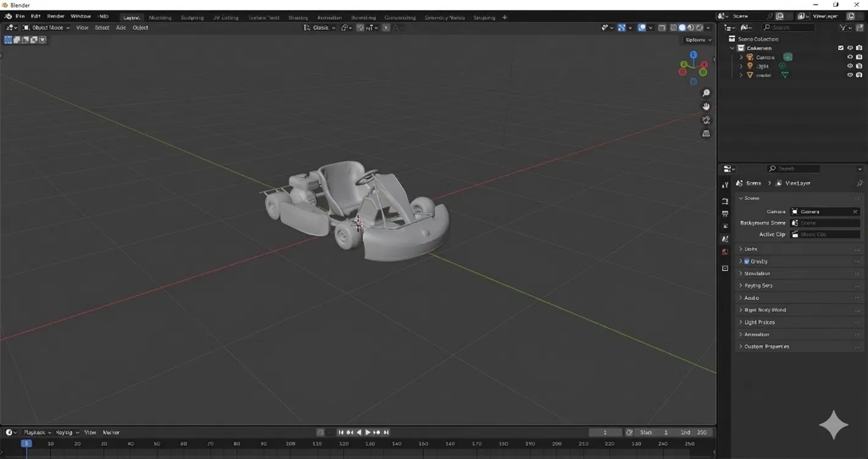Open the Object Mode dropdown
The image size is (868, 459).
(x=46, y=28)
